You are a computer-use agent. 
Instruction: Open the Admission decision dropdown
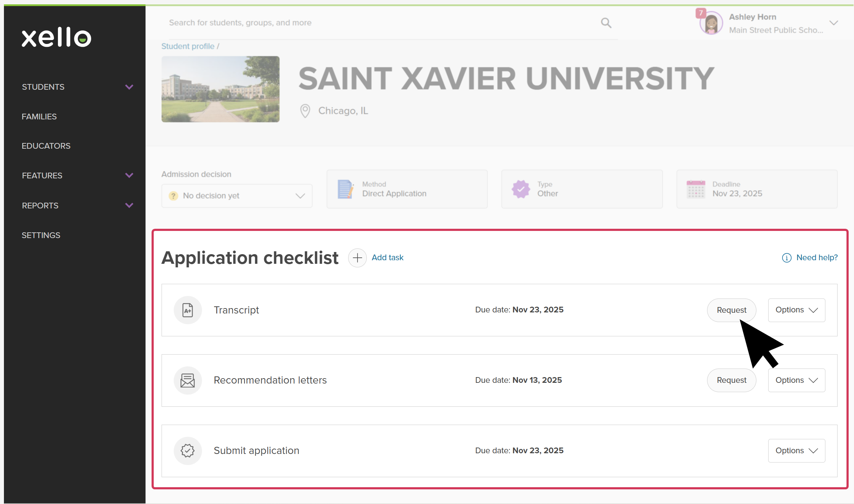(x=237, y=196)
